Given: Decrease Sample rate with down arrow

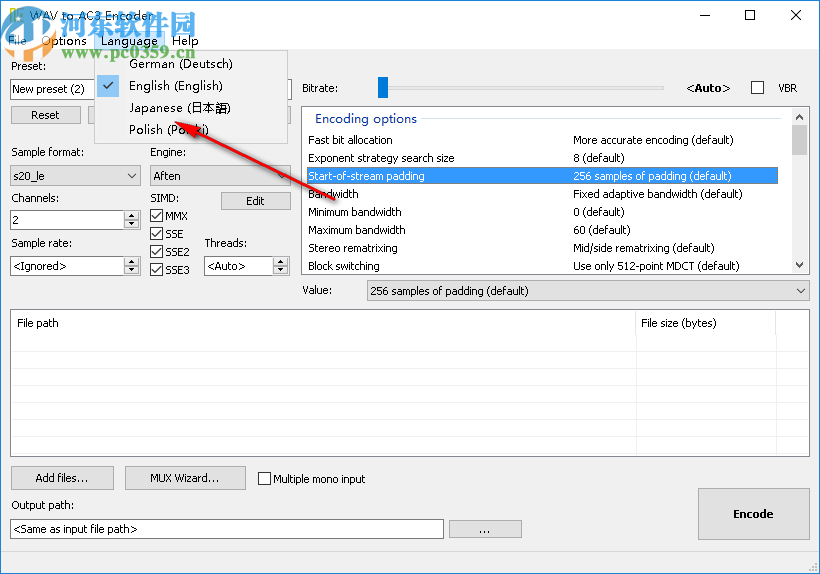Looking at the screenshot, I should tap(132, 270).
